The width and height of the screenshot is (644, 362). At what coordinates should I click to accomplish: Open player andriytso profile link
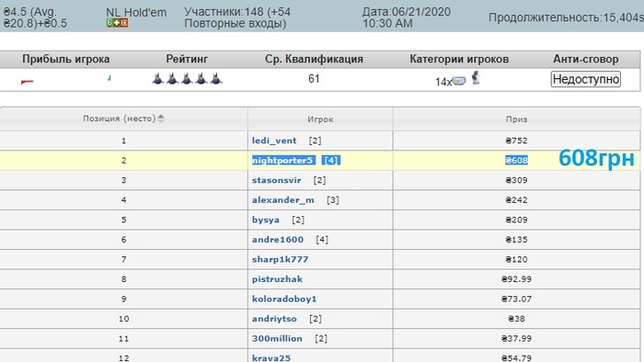click(274, 319)
